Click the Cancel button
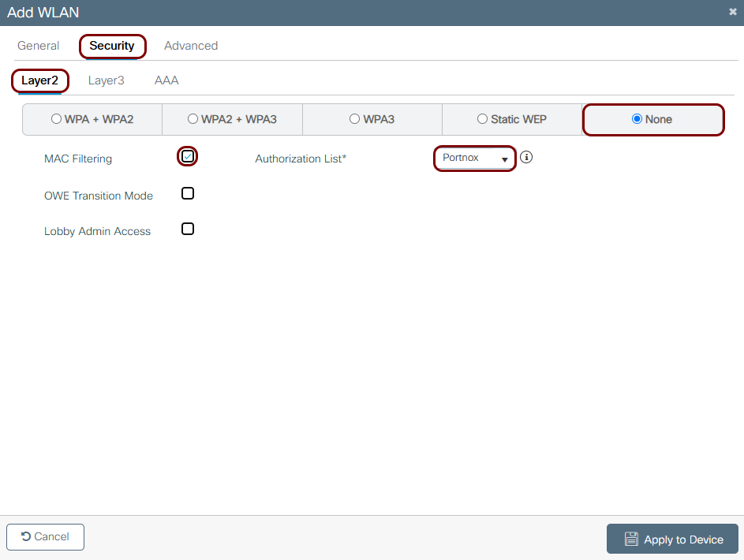 [x=45, y=537]
